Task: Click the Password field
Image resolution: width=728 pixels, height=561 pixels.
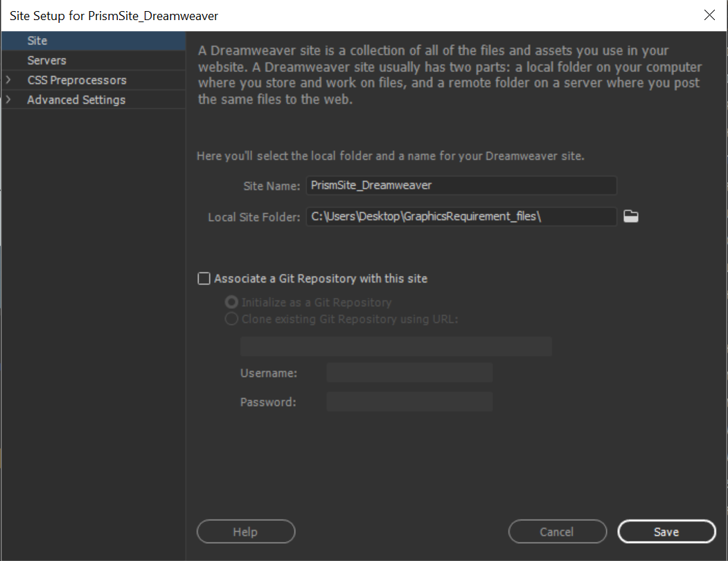Action: 409,401
